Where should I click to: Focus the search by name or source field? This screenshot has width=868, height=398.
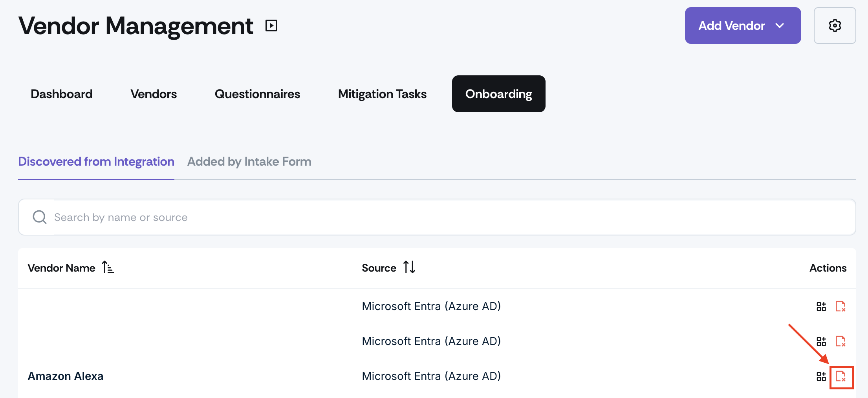point(437,217)
